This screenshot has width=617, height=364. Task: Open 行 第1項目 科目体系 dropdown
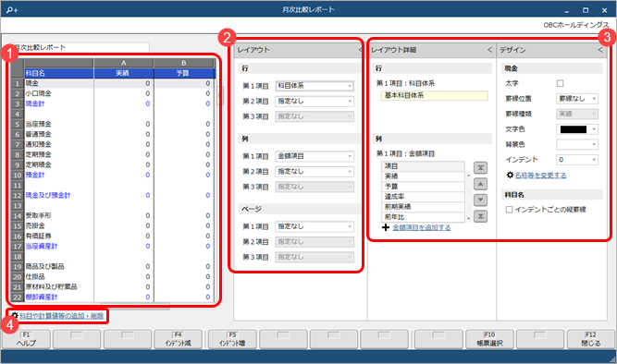(x=315, y=86)
